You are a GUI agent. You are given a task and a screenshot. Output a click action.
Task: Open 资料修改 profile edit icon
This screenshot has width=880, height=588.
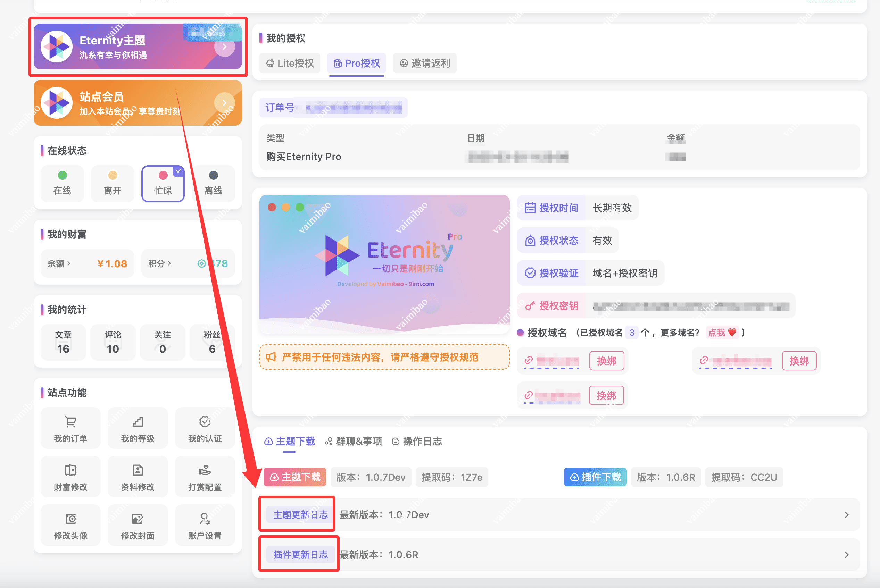pos(138,470)
